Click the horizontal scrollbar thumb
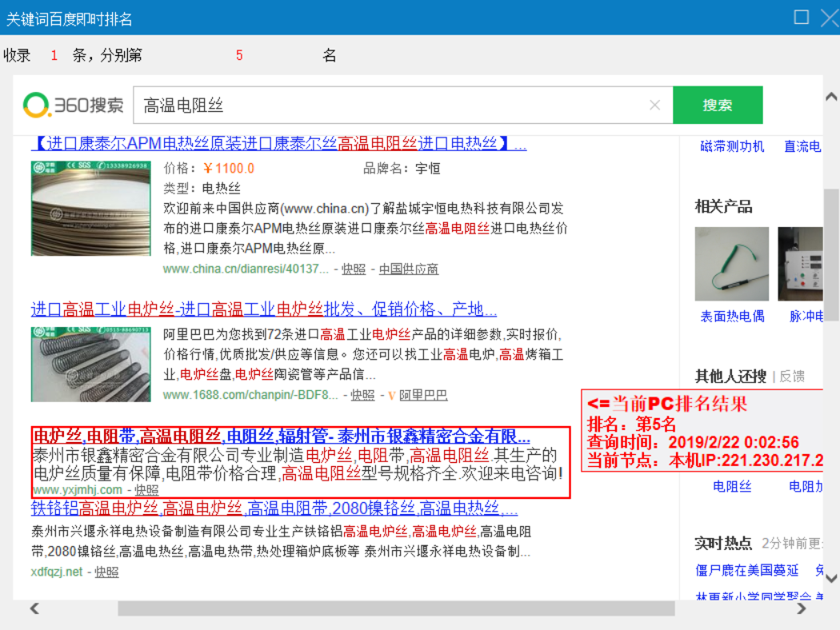Image resolution: width=840 pixels, height=630 pixels. coord(397,608)
